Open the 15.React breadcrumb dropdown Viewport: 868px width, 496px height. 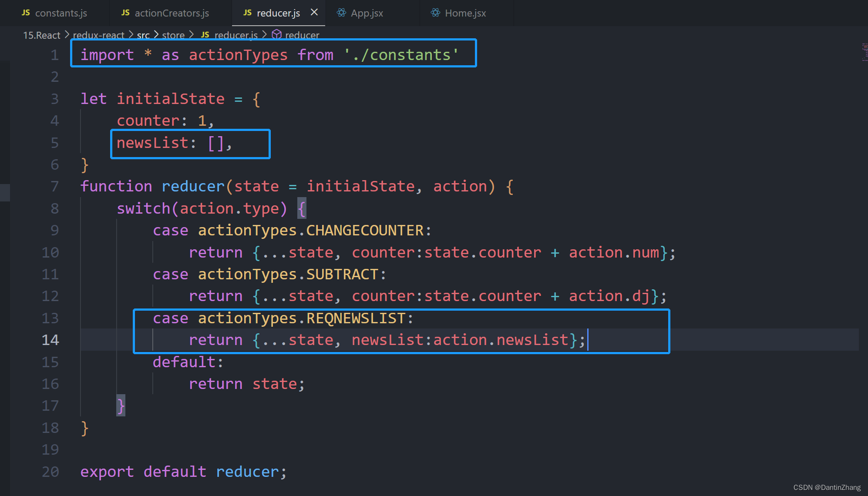pyautogui.click(x=41, y=35)
